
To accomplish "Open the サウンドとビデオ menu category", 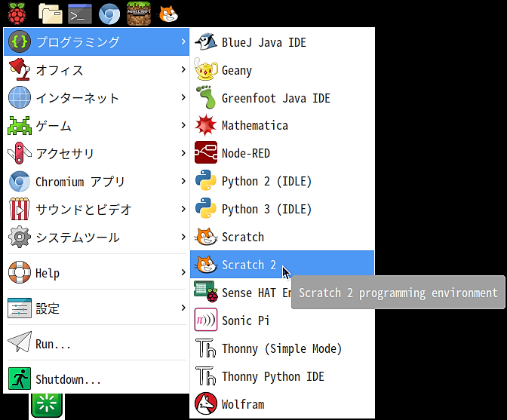I will click(97, 209).
